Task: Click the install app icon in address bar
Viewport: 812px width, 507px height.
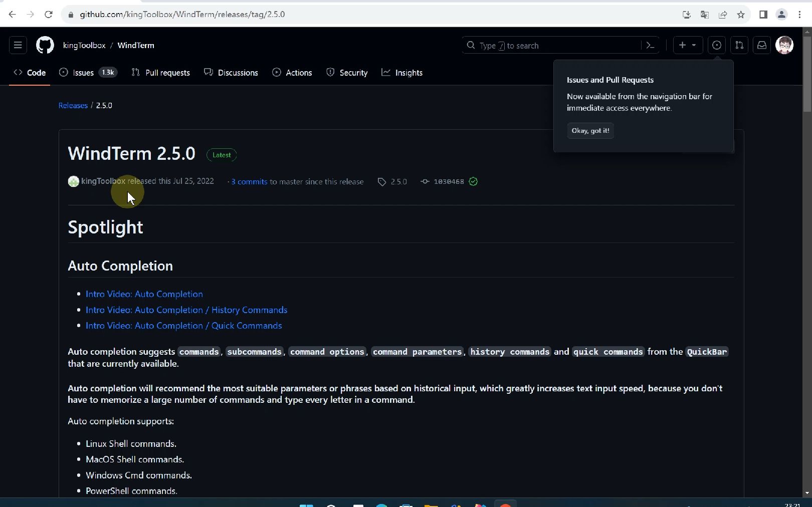Action: [687, 15]
